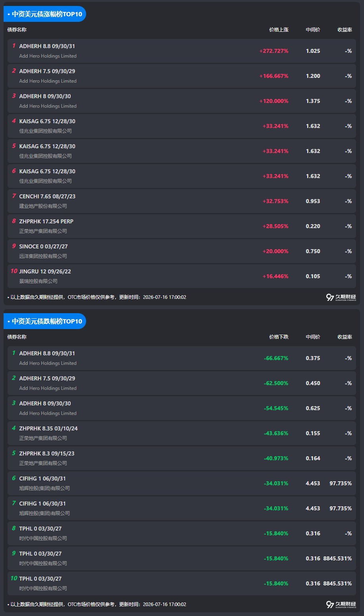
Task: Select the 中资美元债涨幅榜TOP10 title tab
Action: click(x=45, y=14)
